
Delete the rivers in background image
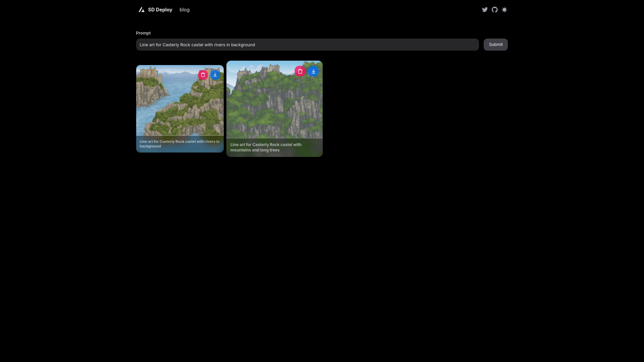(203, 75)
